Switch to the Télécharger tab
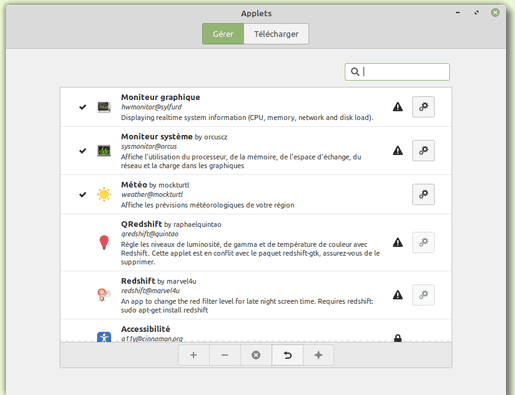Image resolution: width=515 pixels, height=395 pixels. (276, 34)
